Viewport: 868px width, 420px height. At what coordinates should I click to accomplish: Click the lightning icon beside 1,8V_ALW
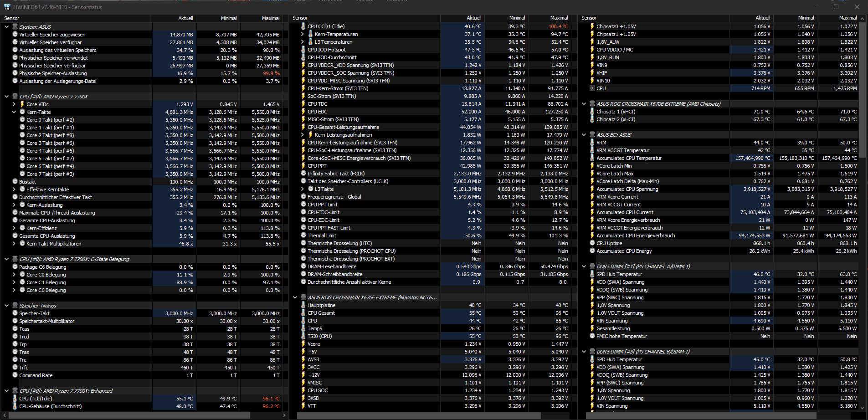pyautogui.click(x=592, y=42)
